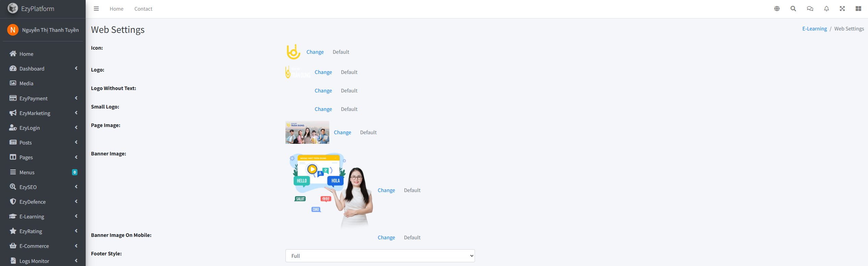Click the search magnifier icon
This screenshot has height=266, width=868.
793,9
